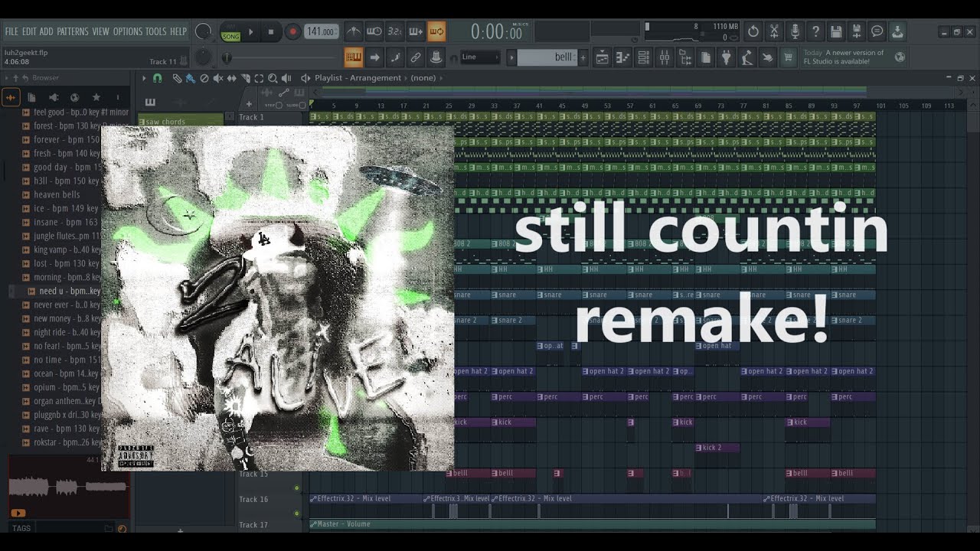Click the metronome icon

(354, 31)
